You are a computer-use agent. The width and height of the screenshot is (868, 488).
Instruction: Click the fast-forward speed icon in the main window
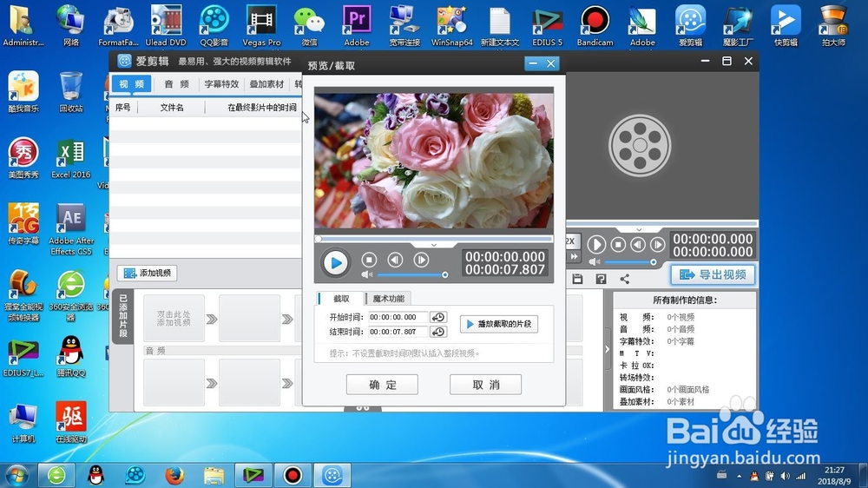click(x=574, y=256)
